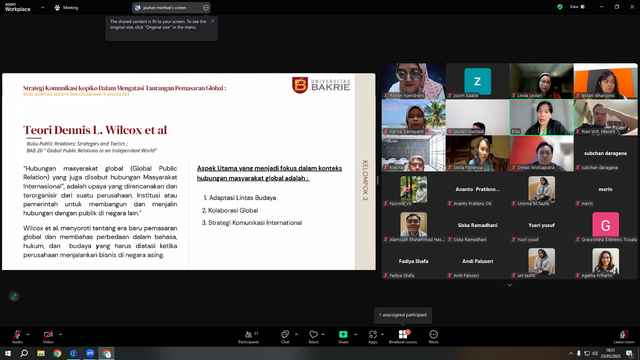Open video options arrow next to Video
This screenshot has width=640, height=360.
(60, 334)
